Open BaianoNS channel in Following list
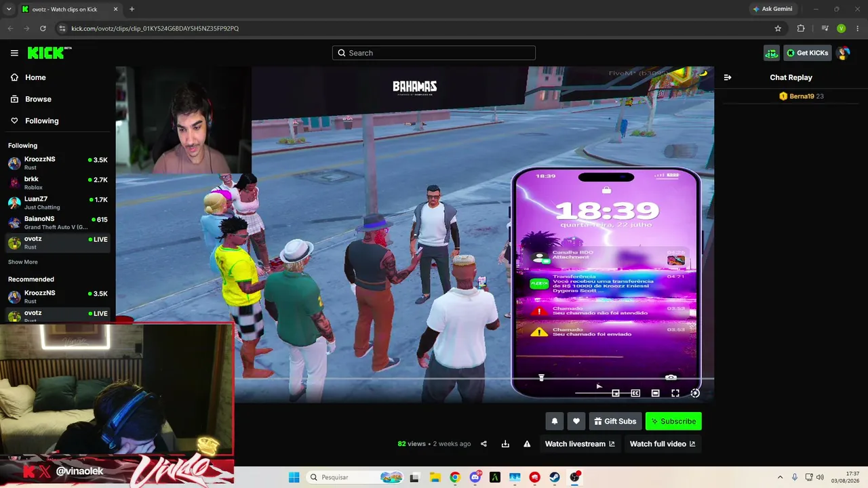Screen dimensions: 868x488 (x=58, y=223)
